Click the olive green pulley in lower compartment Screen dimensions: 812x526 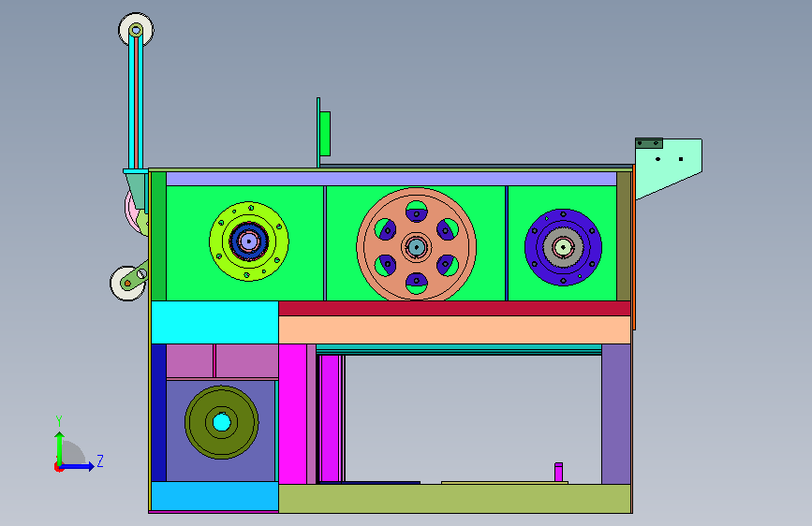tap(222, 422)
